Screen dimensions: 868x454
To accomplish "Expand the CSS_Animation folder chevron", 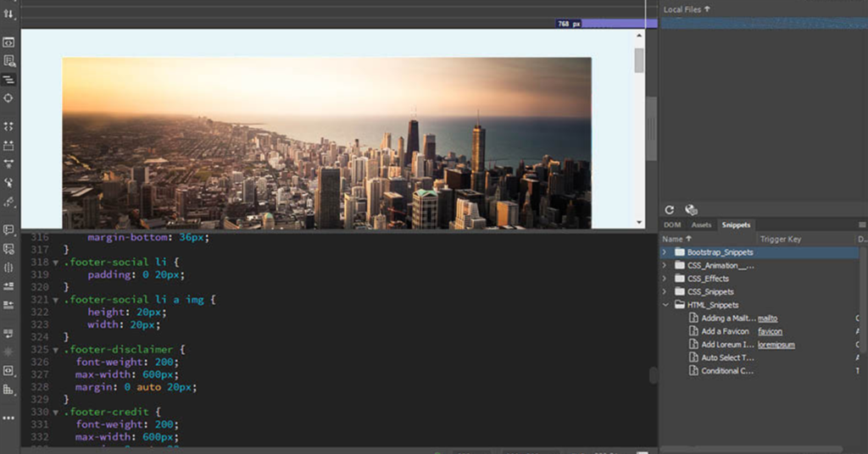I will [x=665, y=265].
